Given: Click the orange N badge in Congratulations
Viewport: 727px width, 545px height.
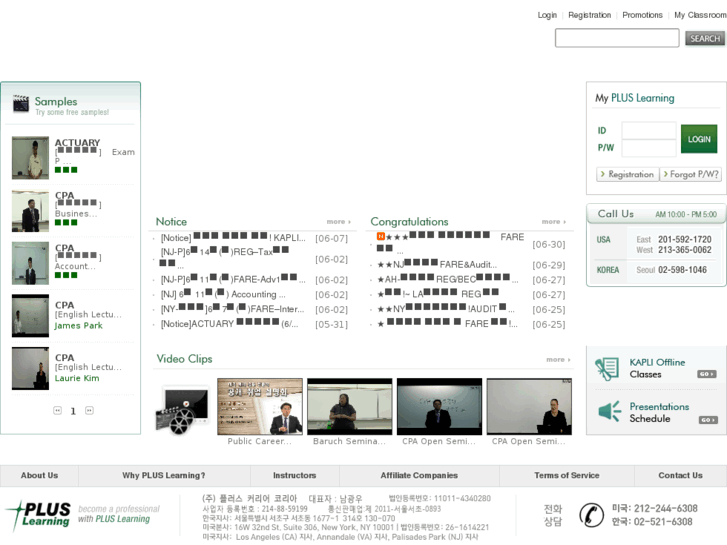Looking at the screenshot, I should [381, 236].
